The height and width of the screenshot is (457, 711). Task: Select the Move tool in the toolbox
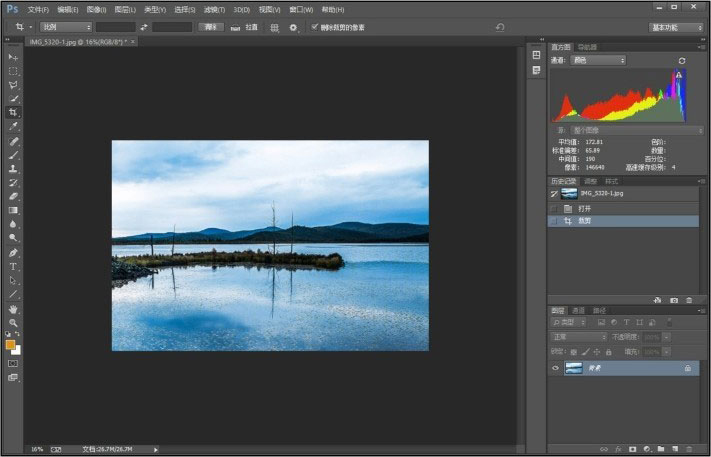coord(14,57)
